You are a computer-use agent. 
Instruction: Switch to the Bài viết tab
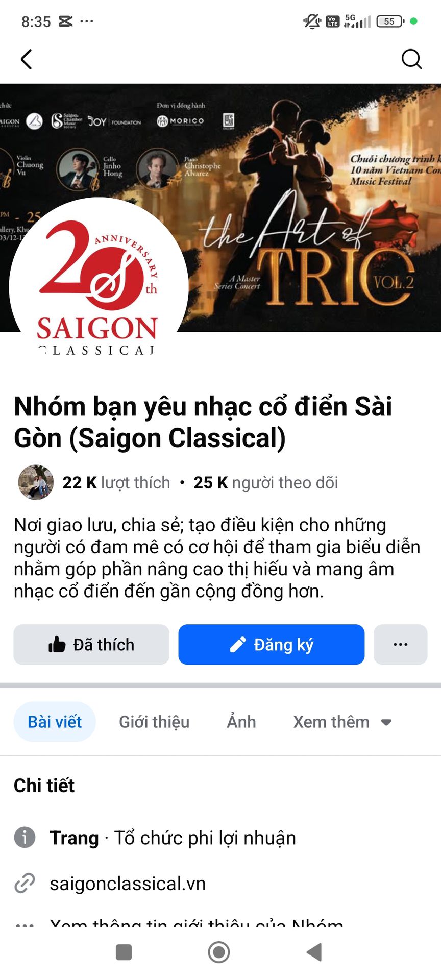coord(55,722)
